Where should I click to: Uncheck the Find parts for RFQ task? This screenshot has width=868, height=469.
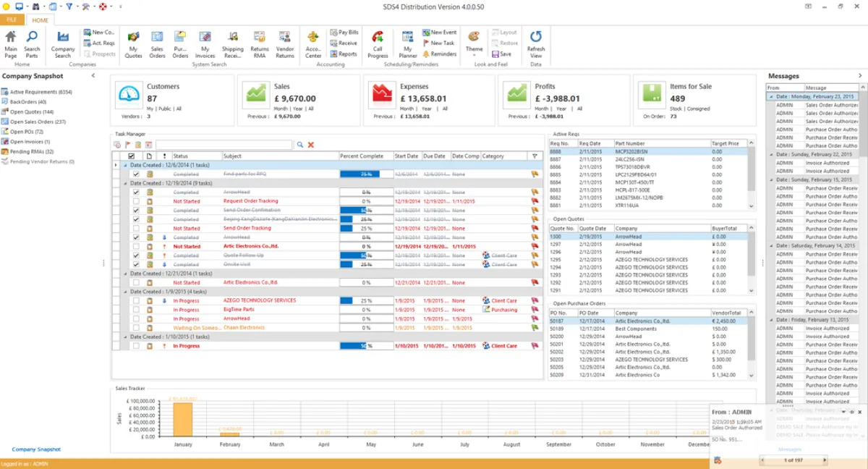(x=135, y=174)
